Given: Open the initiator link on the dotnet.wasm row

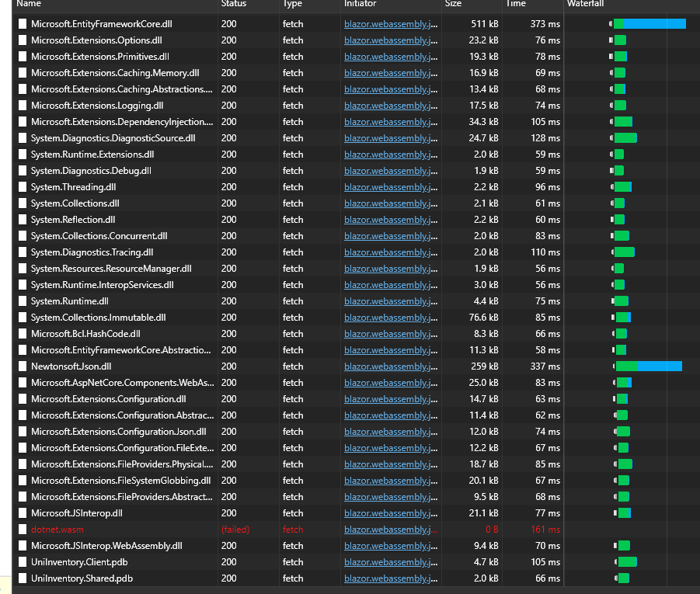Looking at the screenshot, I should pos(388,529).
